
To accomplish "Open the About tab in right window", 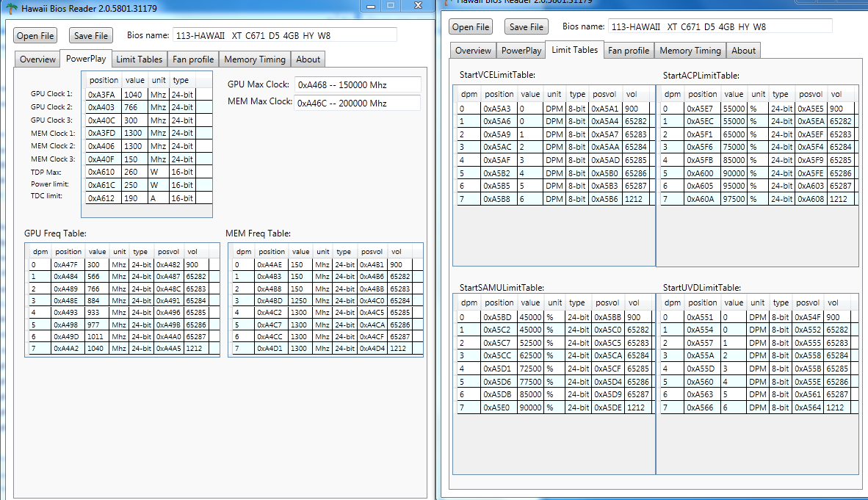I will pos(743,51).
